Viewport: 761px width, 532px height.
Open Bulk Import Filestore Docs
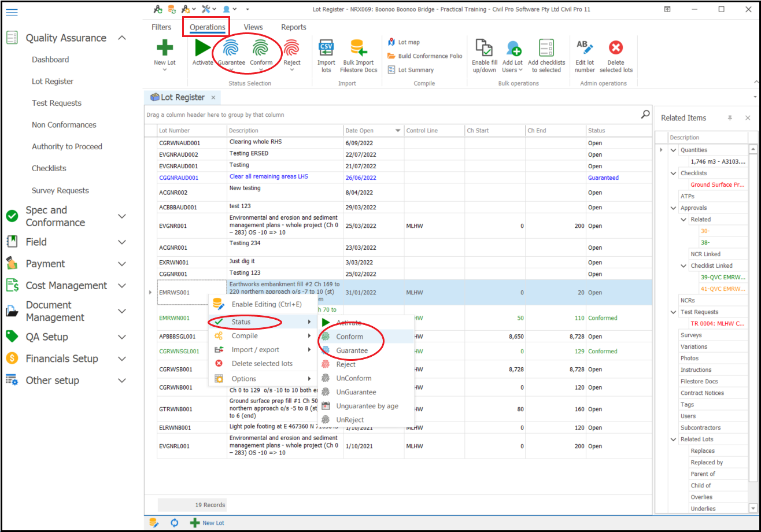tap(358, 49)
